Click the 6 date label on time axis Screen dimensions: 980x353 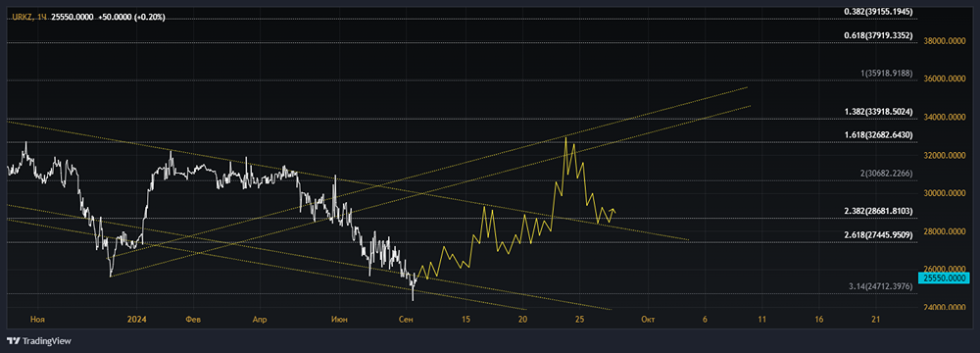click(705, 320)
